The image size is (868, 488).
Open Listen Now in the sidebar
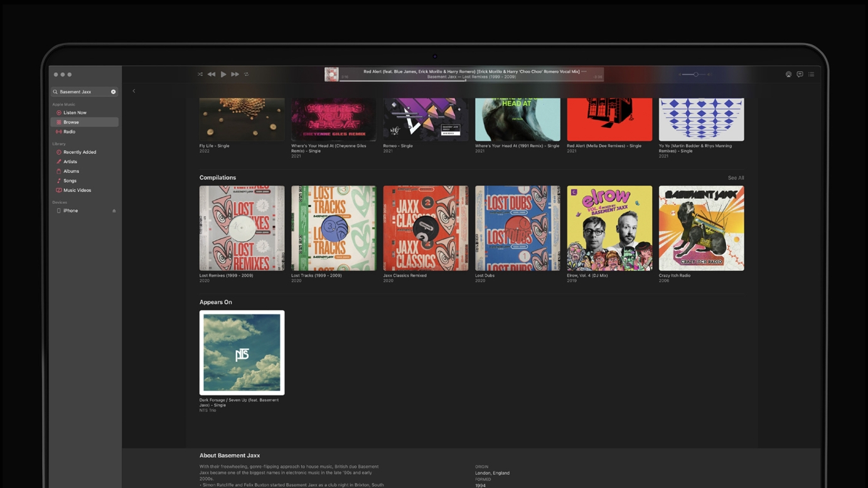[75, 113]
